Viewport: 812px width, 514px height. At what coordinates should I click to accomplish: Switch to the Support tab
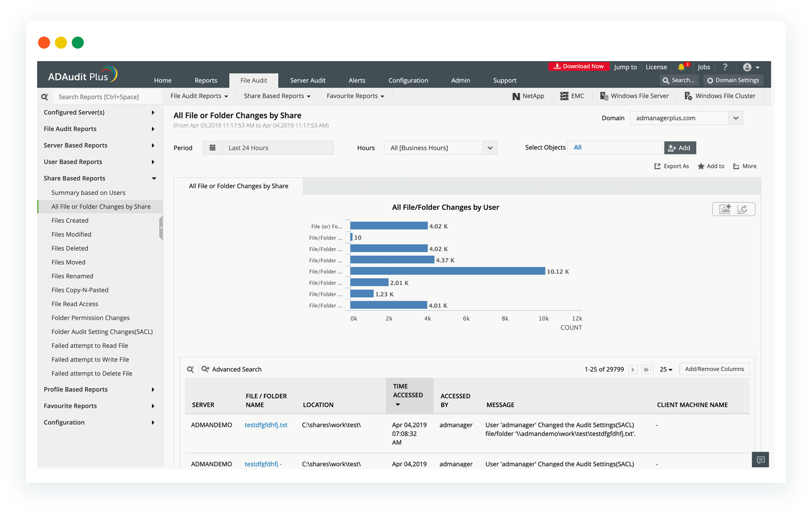tap(505, 80)
